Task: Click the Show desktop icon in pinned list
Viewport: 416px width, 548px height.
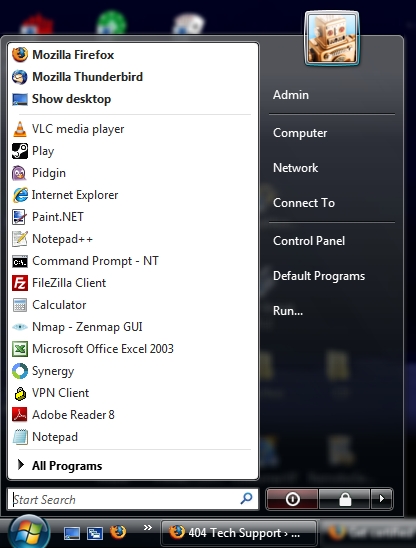Action: [x=20, y=99]
